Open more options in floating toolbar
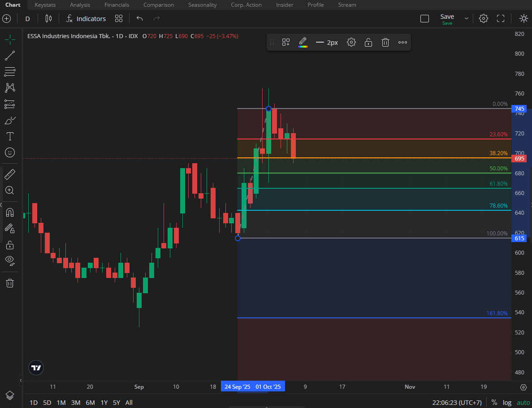Viewport: 532px width, 408px height. point(402,43)
